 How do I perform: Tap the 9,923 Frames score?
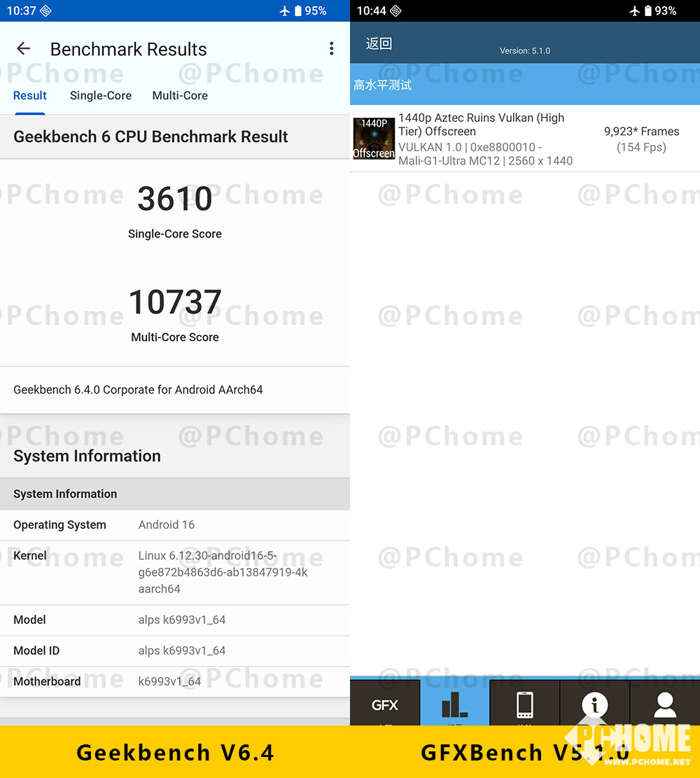[x=641, y=132]
